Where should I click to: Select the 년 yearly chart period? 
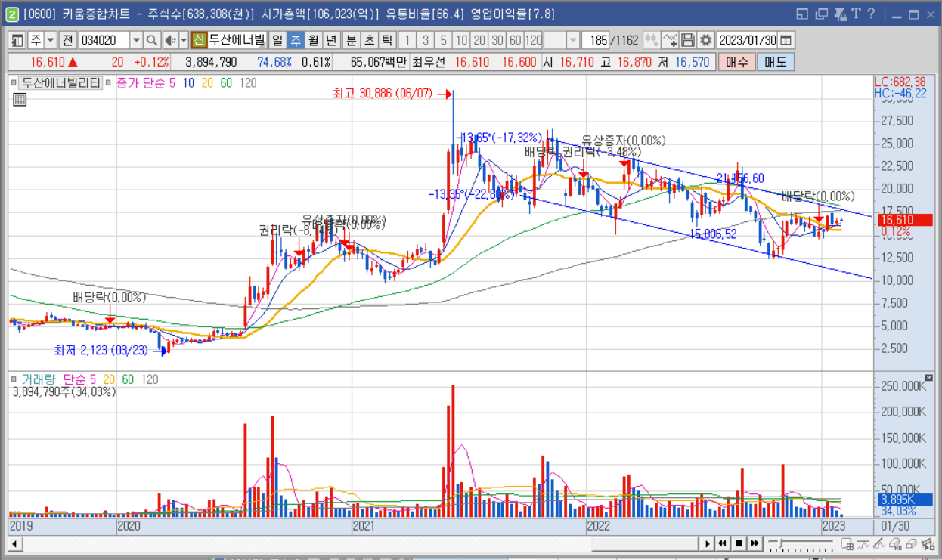click(x=331, y=40)
